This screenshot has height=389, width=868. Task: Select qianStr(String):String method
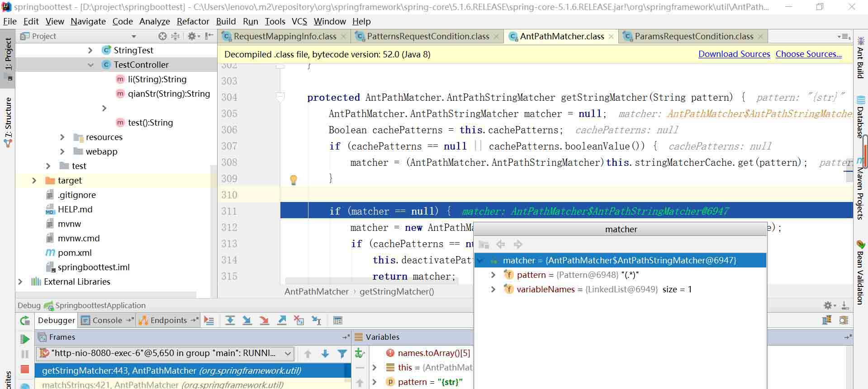(x=169, y=94)
